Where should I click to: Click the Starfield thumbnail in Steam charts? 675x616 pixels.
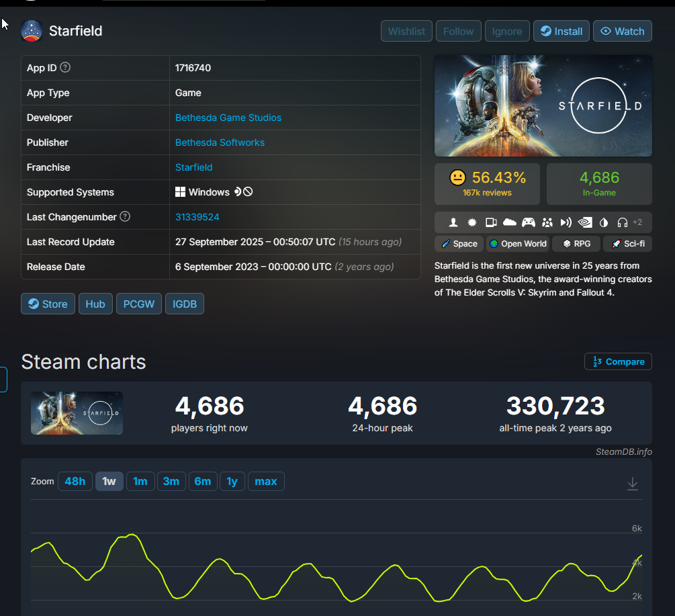[x=77, y=413]
